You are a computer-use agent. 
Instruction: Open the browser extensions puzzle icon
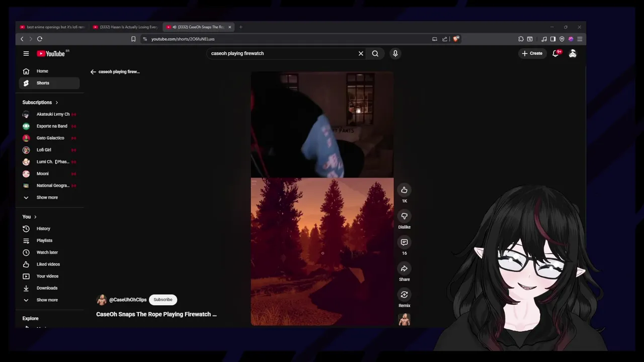(521, 39)
